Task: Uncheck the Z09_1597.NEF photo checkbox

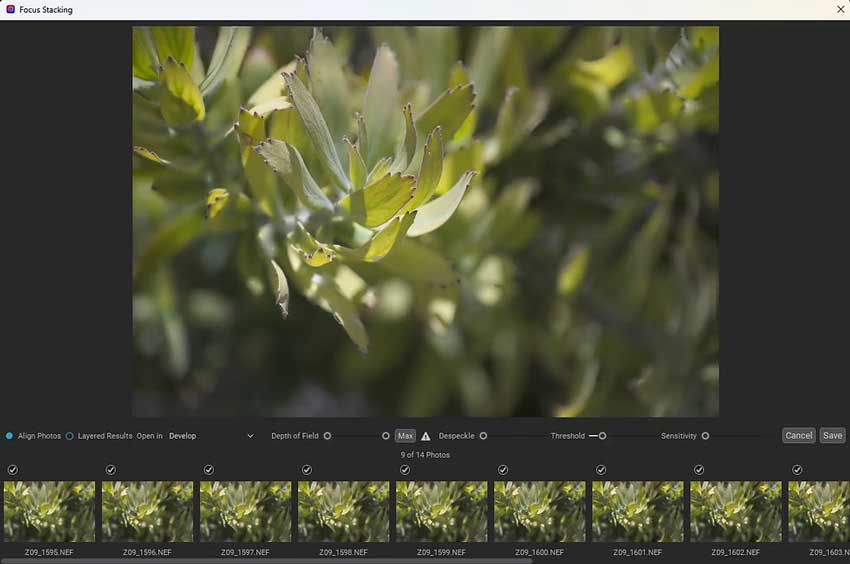Action: 209,470
